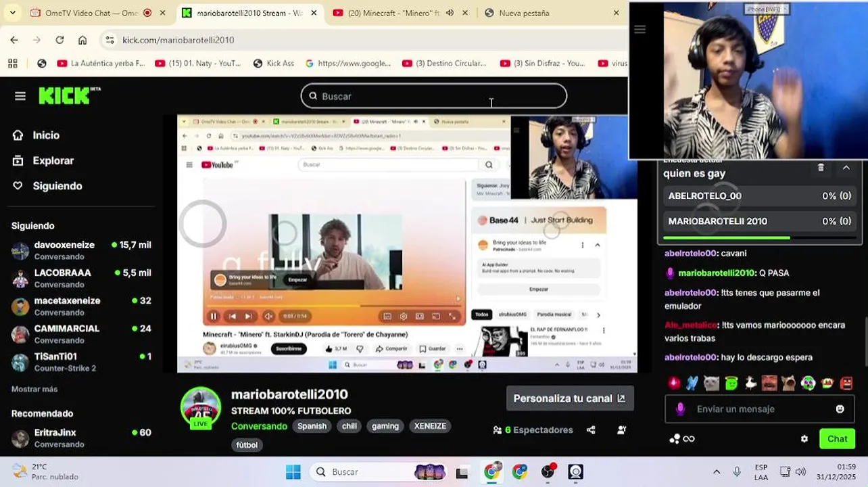Pause the embedded YouTube video
Image resolution: width=868 pixels, height=487 pixels.
click(214, 316)
